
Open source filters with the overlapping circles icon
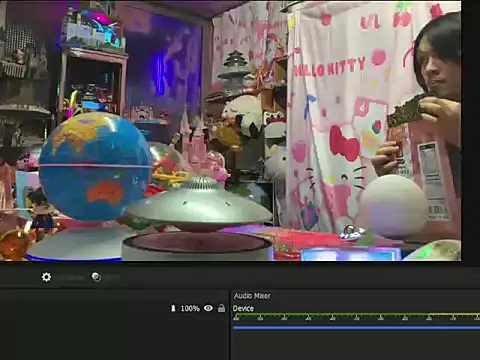coord(96,277)
